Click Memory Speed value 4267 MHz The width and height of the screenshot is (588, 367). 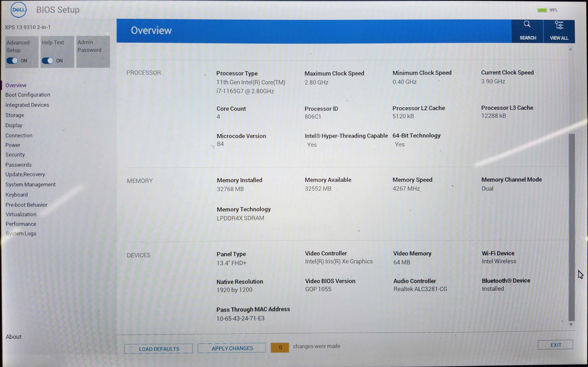point(406,189)
